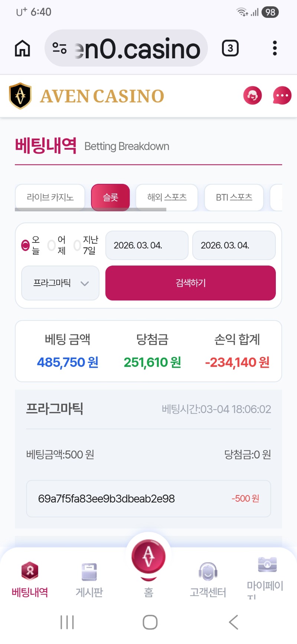Select the 지난 7일 radio option
Image resolution: width=297 pixels, height=644 pixels.
coord(77,245)
